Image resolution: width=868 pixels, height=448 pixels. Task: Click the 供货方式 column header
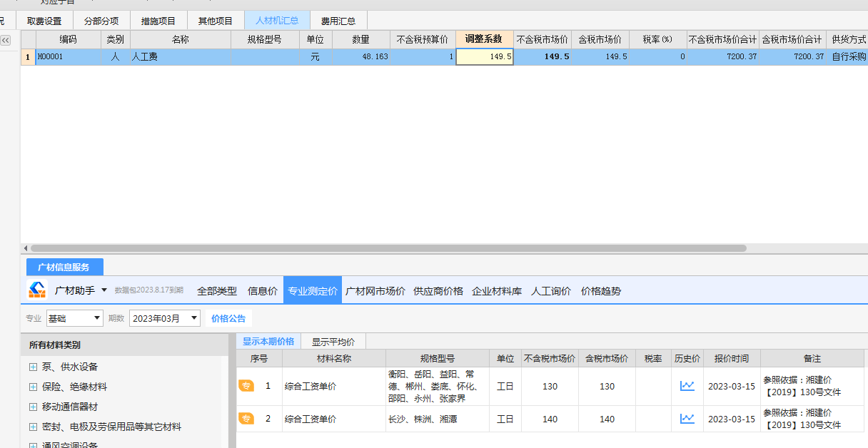tap(849, 39)
